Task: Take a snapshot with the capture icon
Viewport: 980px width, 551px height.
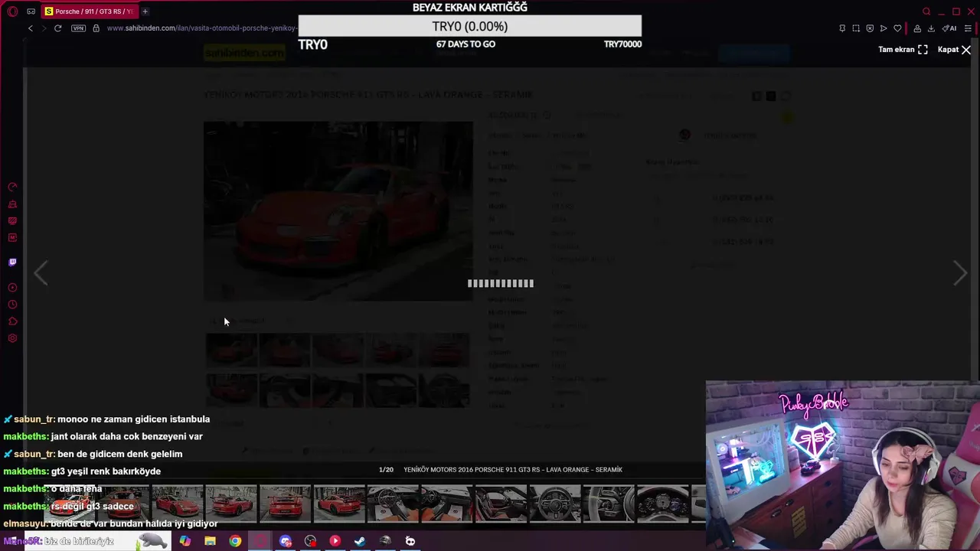Action: 856,28
